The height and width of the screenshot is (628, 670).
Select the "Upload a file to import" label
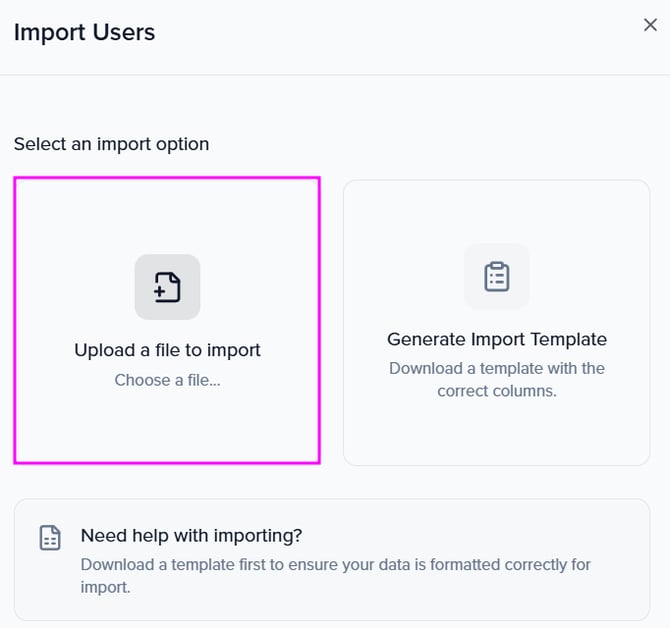[x=167, y=350]
